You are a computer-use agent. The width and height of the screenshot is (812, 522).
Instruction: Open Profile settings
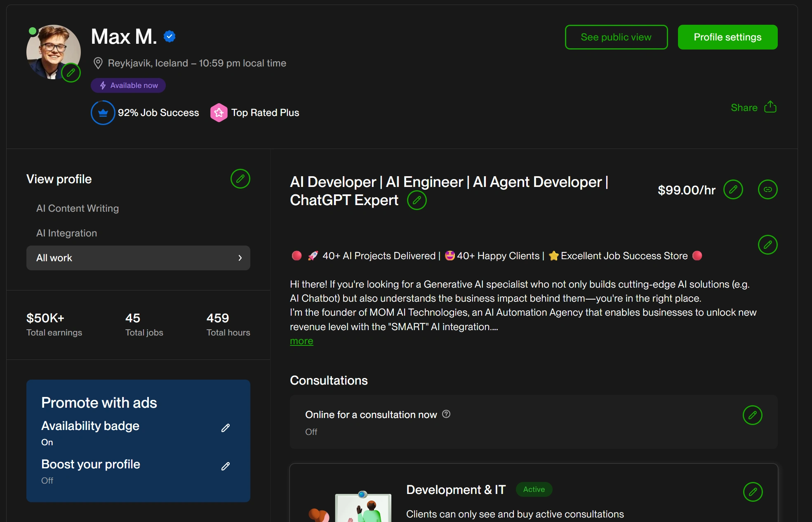pos(727,37)
